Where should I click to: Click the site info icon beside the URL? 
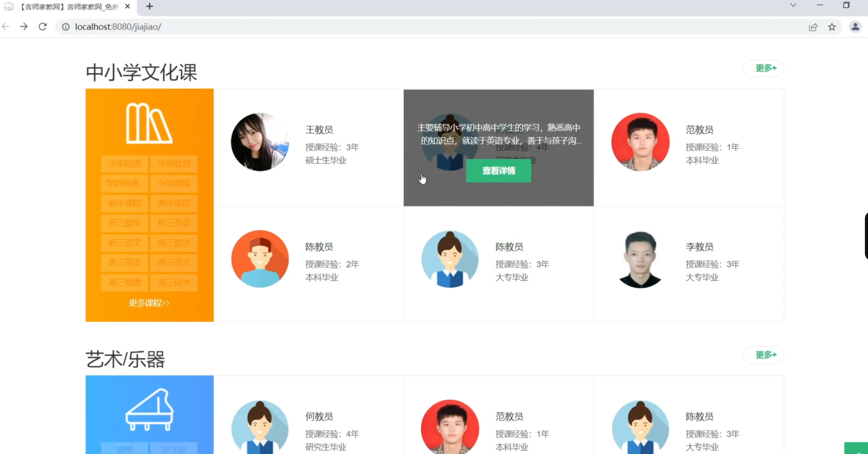coord(66,27)
